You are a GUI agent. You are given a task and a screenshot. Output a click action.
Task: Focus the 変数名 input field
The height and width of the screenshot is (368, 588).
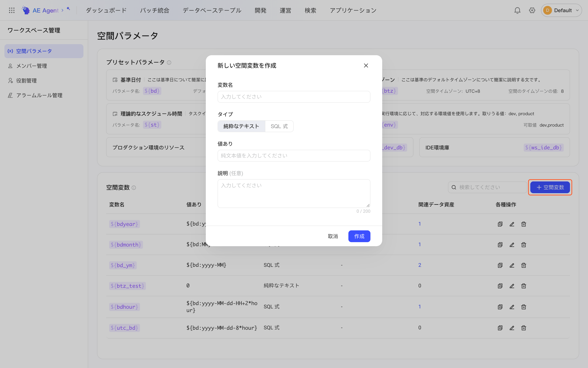pyautogui.click(x=294, y=97)
